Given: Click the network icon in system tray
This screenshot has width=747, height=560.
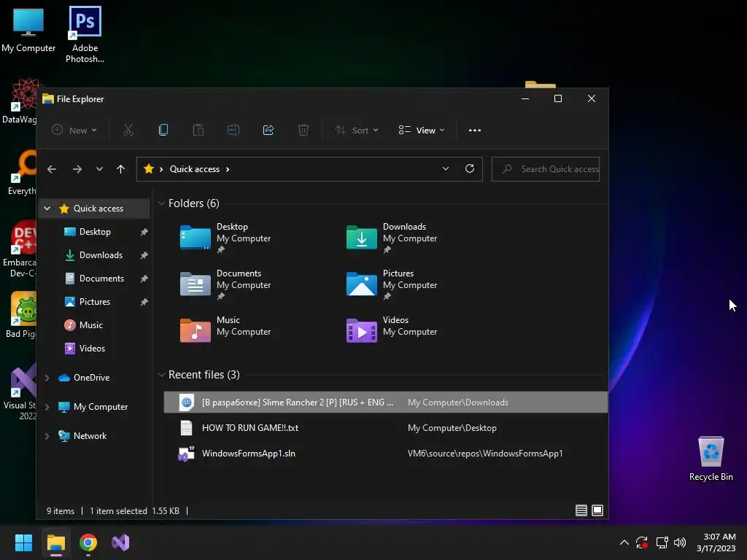Looking at the screenshot, I should tap(662, 542).
